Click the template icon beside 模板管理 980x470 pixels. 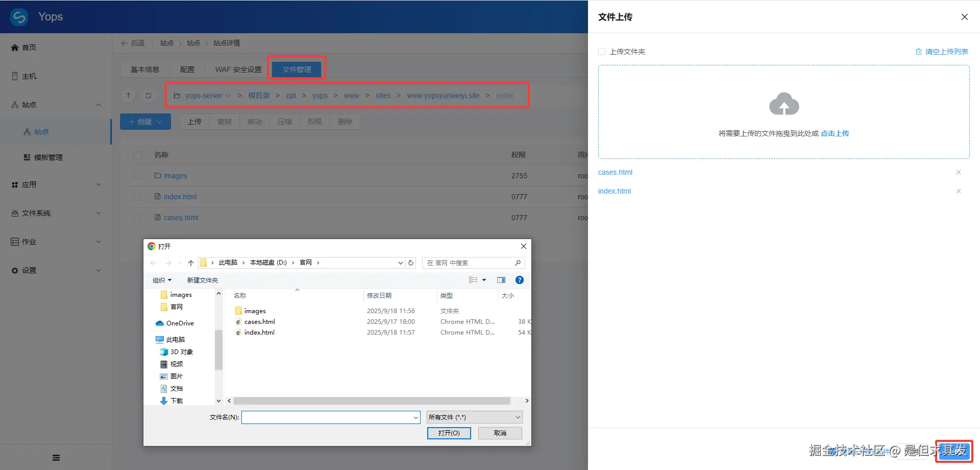click(27, 157)
